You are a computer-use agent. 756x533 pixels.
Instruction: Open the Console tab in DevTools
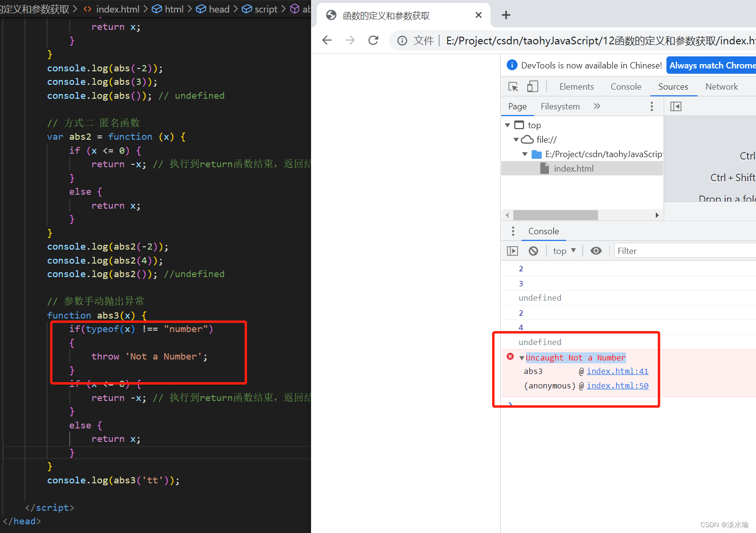626,87
